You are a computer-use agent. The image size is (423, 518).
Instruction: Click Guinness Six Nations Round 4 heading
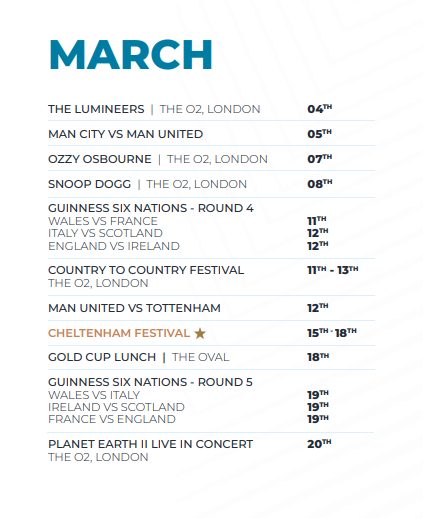coord(151,208)
